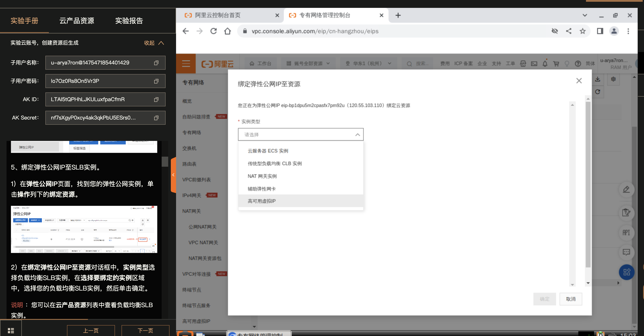
Task: Open new browser tab
Action: [x=398, y=15]
